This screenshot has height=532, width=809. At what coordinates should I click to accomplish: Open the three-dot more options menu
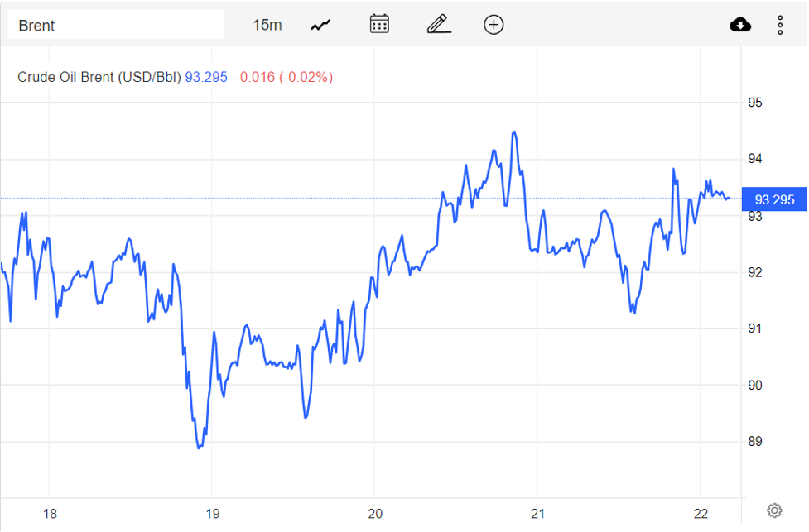(x=780, y=25)
